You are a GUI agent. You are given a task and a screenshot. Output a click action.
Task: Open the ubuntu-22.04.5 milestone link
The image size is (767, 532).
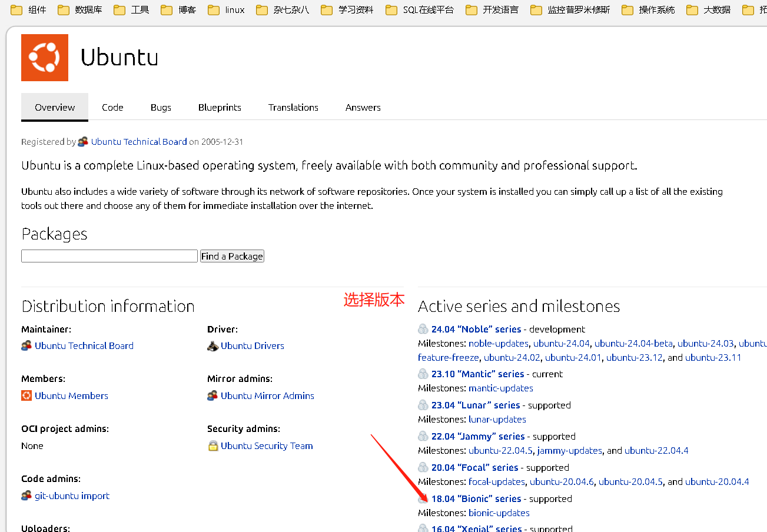click(x=500, y=450)
